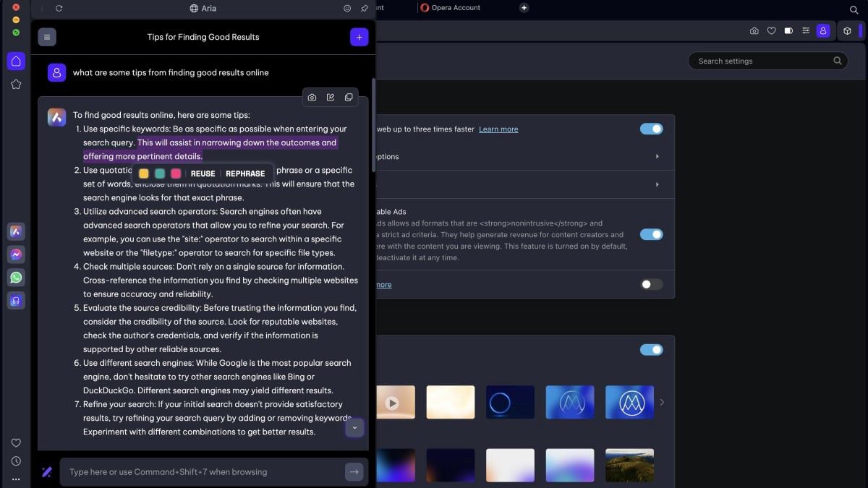The width and height of the screenshot is (868, 488).
Task: Open Easy Setup in the browser toolbar
Action: (x=806, y=31)
